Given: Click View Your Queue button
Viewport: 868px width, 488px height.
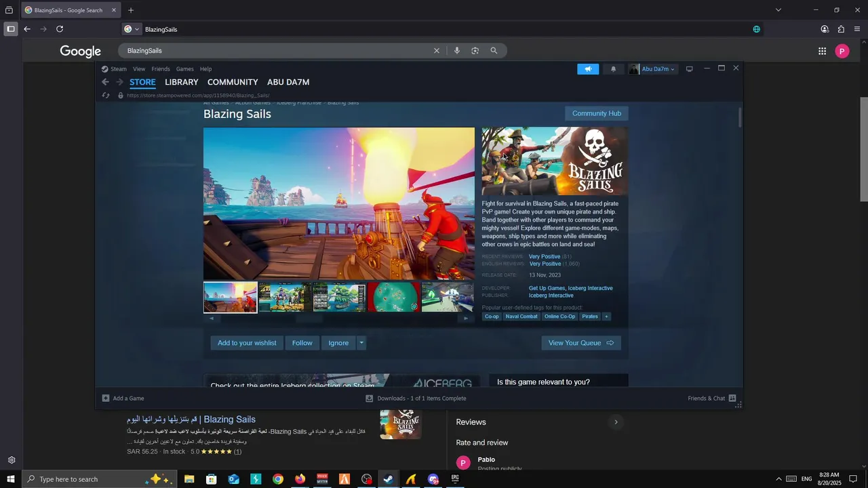Looking at the screenshot, I should coord(581,343).
